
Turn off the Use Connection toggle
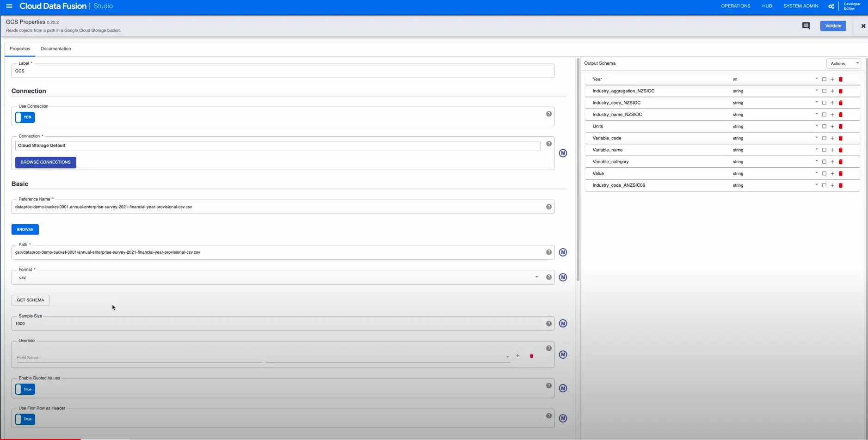[x=25, y=117]
